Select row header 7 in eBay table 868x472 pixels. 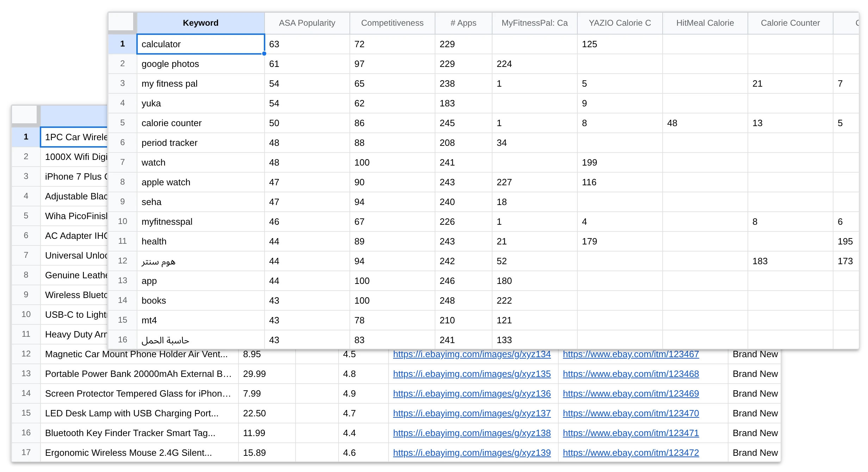coord(26,255)
